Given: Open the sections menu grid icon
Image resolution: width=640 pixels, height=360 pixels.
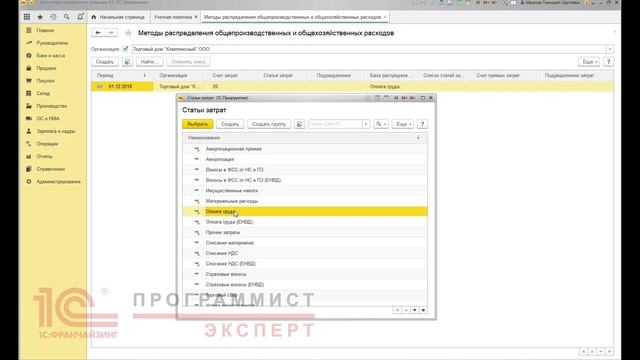Looking at the screenshot, I should (27, 17).
